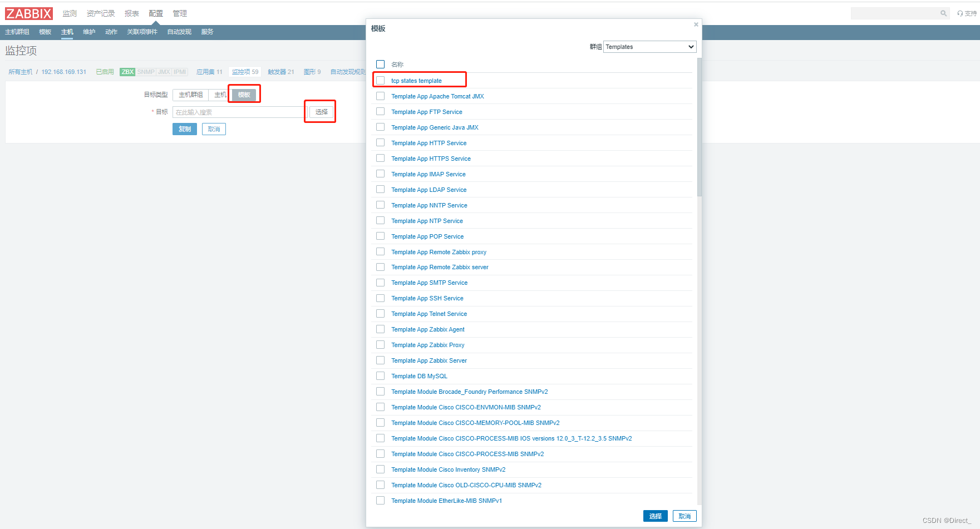Open Template App Telnet Service link

click(x=429, y=314)
